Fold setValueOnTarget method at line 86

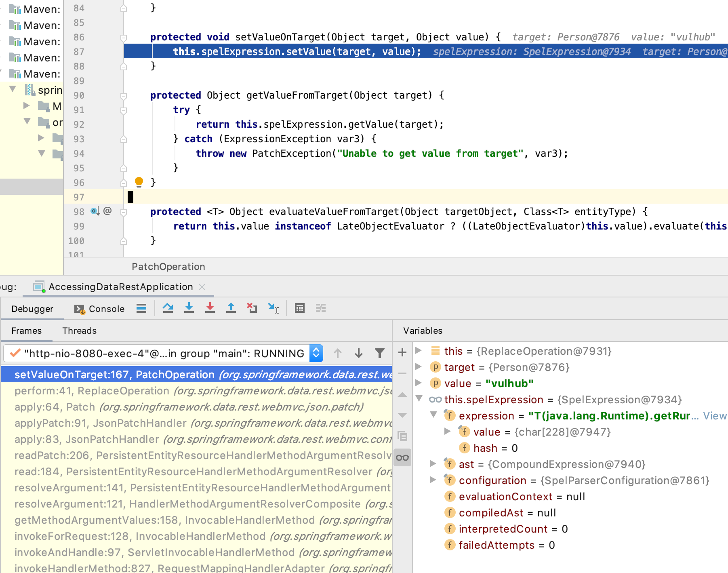124,38
